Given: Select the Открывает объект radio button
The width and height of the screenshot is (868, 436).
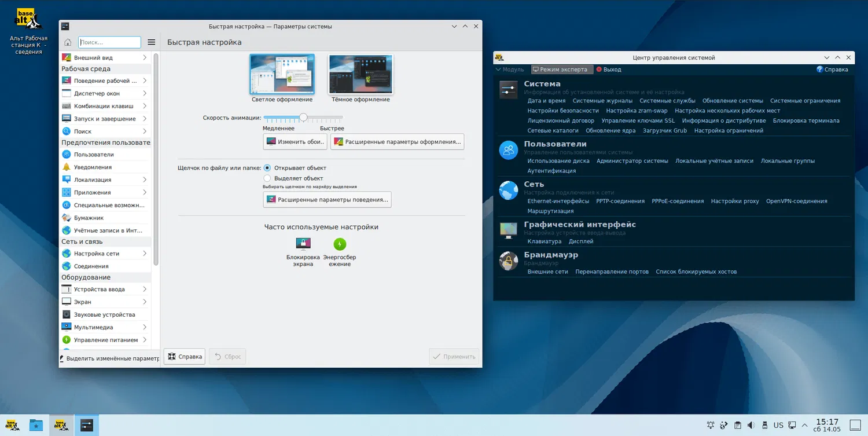Looking at the screenshot, I should pos(267,168).
